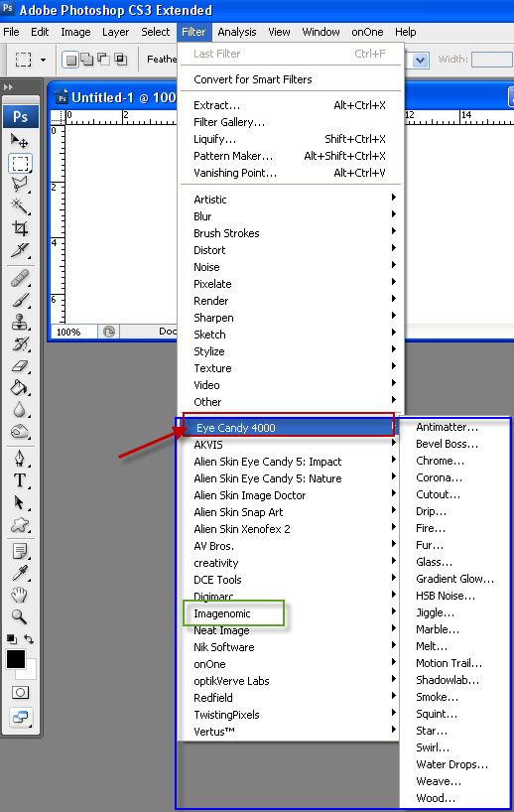
Task: Select the Custom Shape tool
Action: tap(20, 524)
